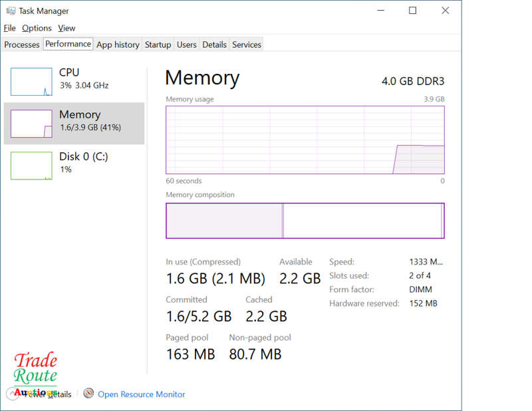Open the View menu
Viewport: 532px width, 411px height.
[66, 28]
